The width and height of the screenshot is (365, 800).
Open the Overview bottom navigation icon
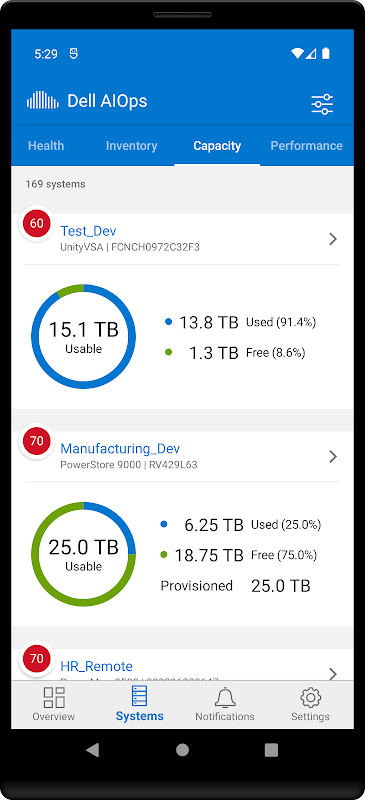coord(54,697)
